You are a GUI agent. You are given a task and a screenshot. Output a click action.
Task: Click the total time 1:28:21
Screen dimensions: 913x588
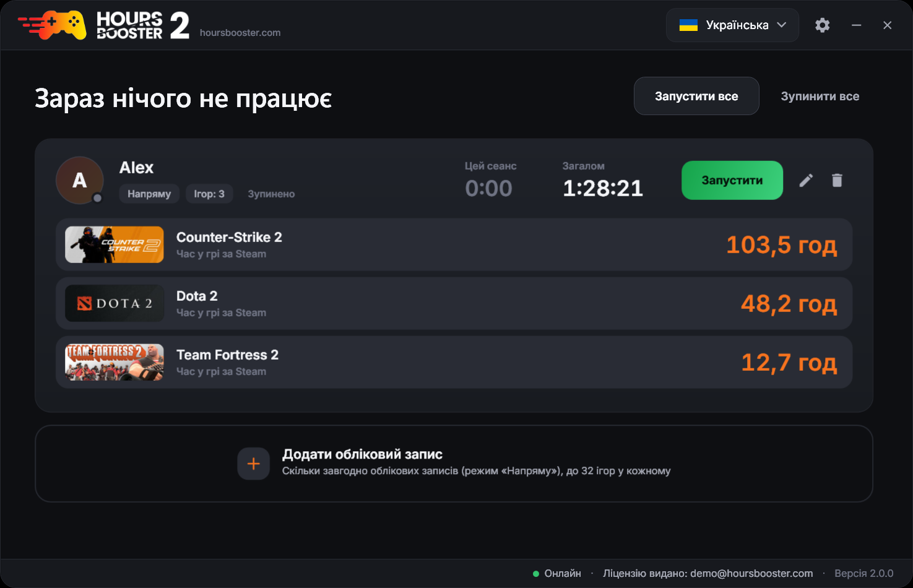point(603,188)
